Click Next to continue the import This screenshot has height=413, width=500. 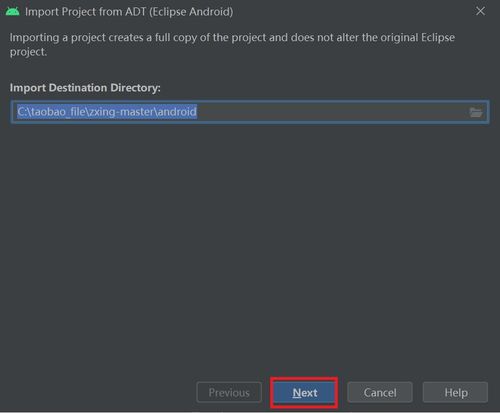(x=304, y=393)
